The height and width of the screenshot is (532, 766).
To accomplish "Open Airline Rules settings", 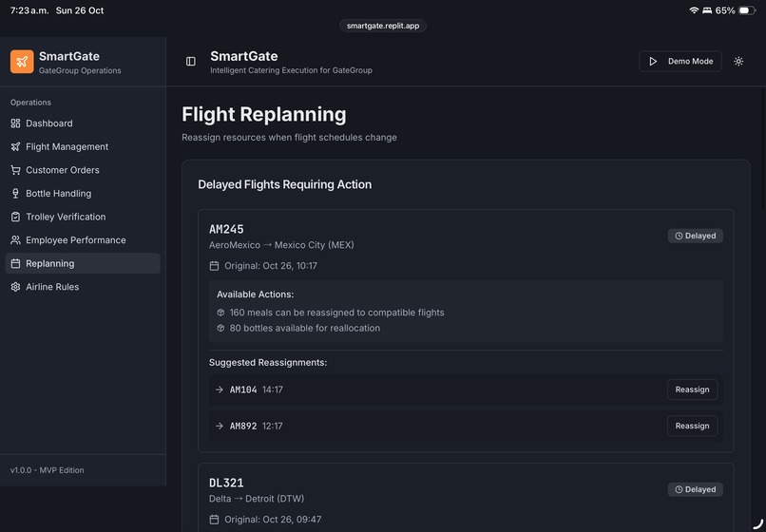I will [x=83, y=287].
